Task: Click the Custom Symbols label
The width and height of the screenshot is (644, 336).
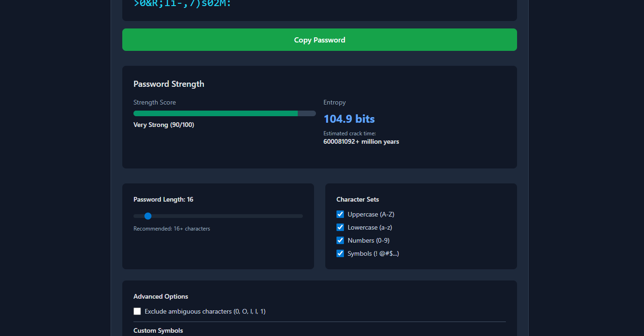Action: (x=158, y=330)
